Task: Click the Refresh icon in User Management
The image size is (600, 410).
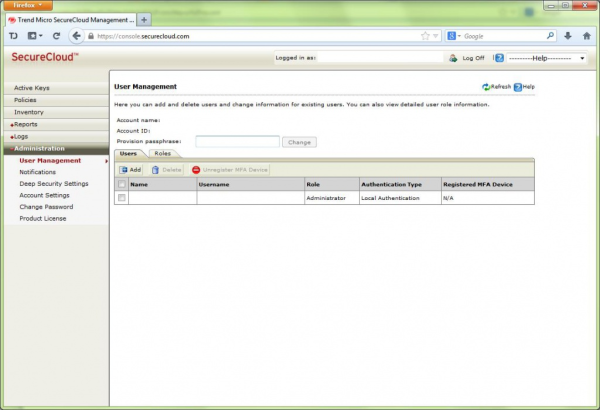Action: 485,87
